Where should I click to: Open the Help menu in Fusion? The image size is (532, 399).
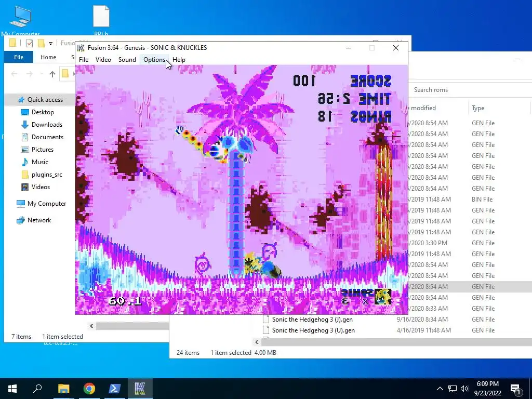179,60
